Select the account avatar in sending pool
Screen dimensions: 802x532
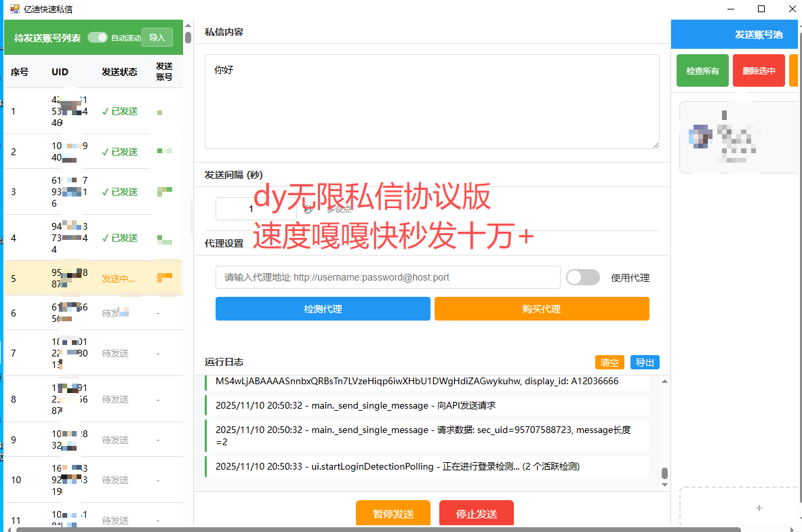(x=701, y=134)
